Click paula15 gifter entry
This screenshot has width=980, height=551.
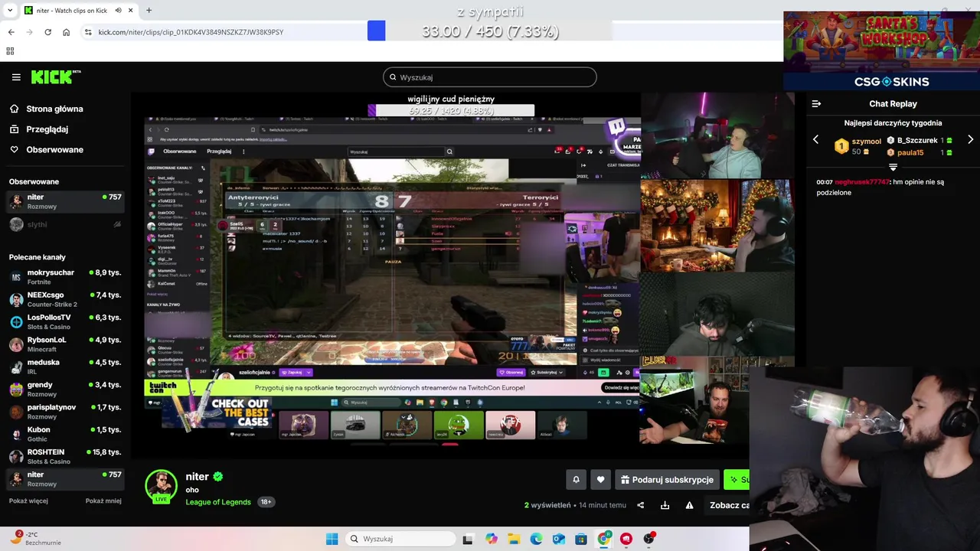919,152
